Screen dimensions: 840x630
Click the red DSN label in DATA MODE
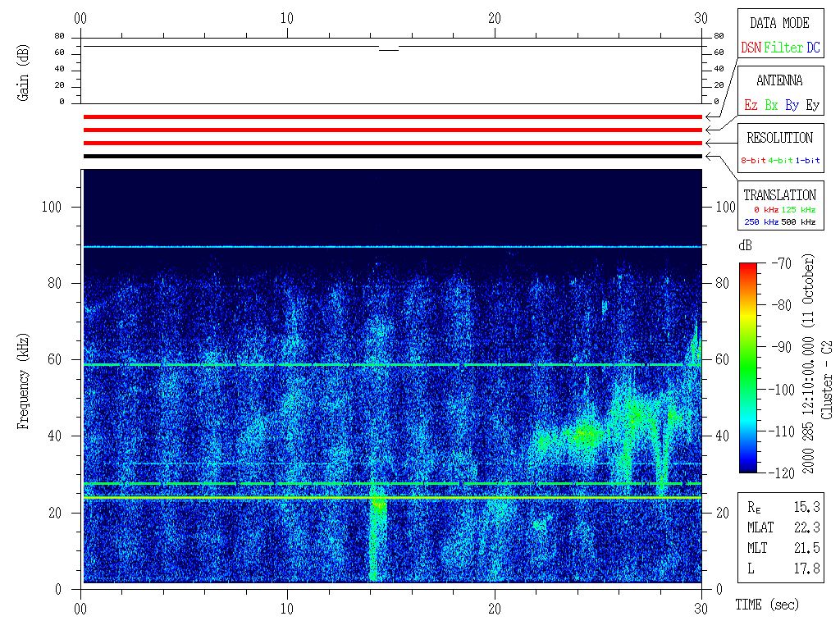click(x=751, y=48)
